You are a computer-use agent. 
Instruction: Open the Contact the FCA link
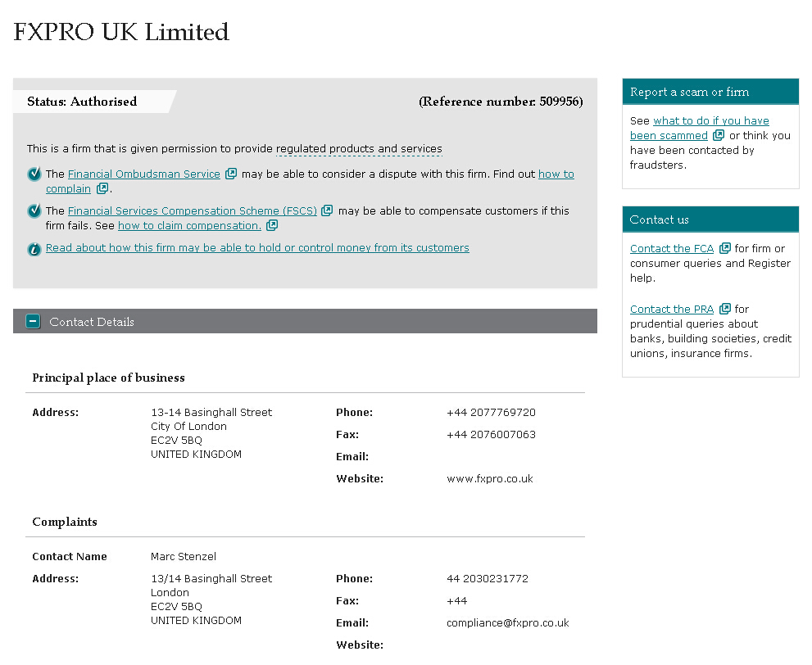coord(672,248)
